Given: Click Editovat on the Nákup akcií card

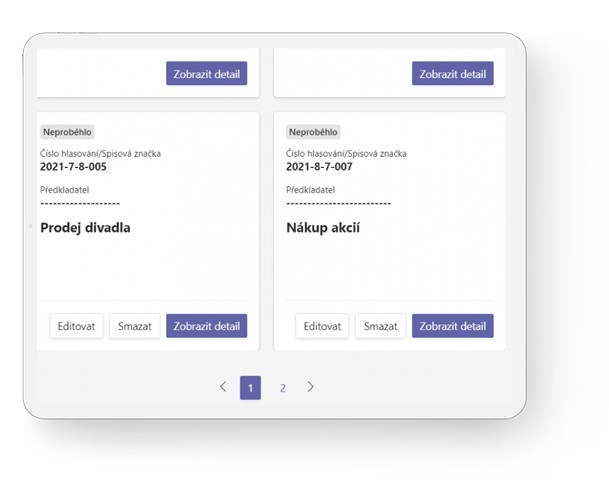Looking at the screenshot, I should pos(323,326).
